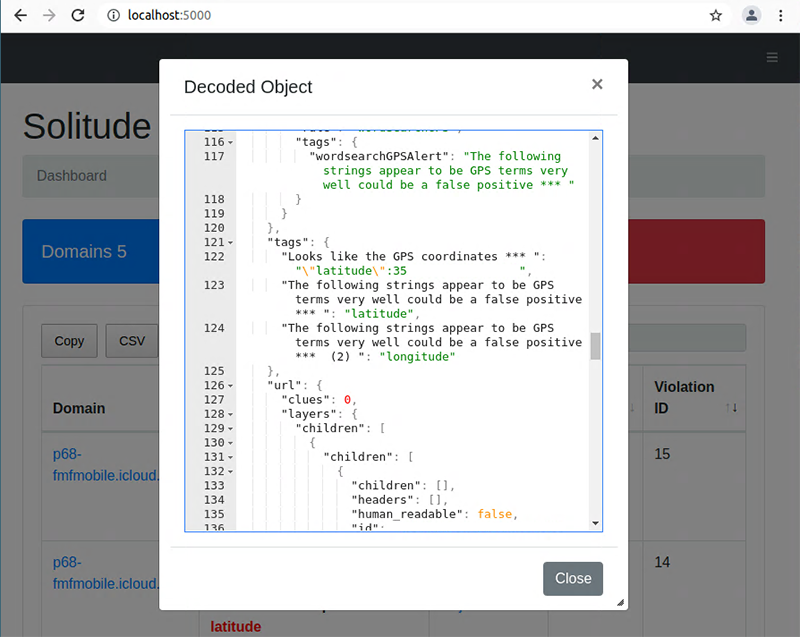Collapse the "tags" block at line 121

(x=230, y=242)
